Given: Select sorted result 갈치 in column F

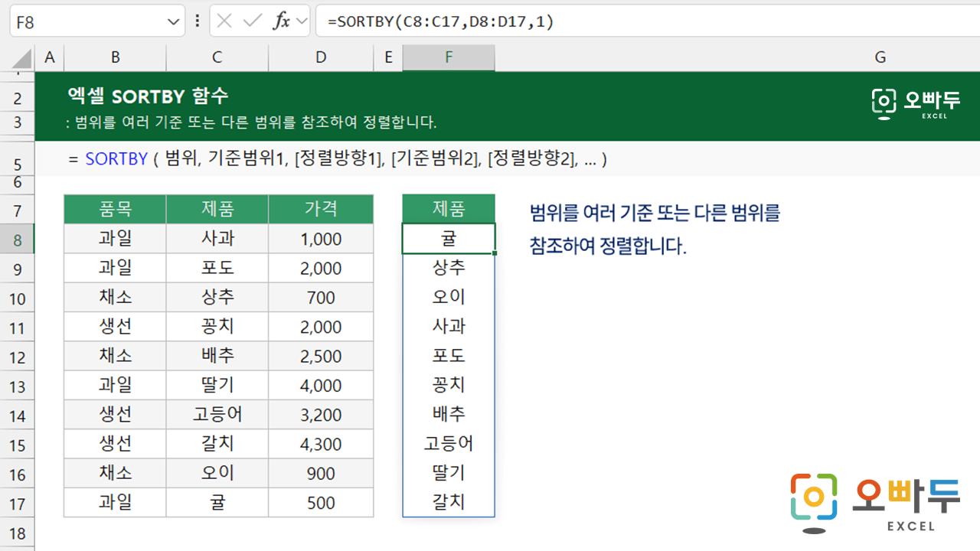Looking at the screenshot, I should pyautogui.click(x=449, y=503).
